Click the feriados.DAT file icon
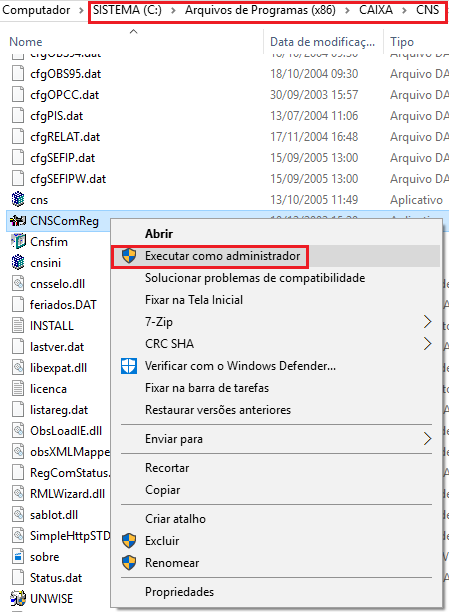 [x=18, y=304]
